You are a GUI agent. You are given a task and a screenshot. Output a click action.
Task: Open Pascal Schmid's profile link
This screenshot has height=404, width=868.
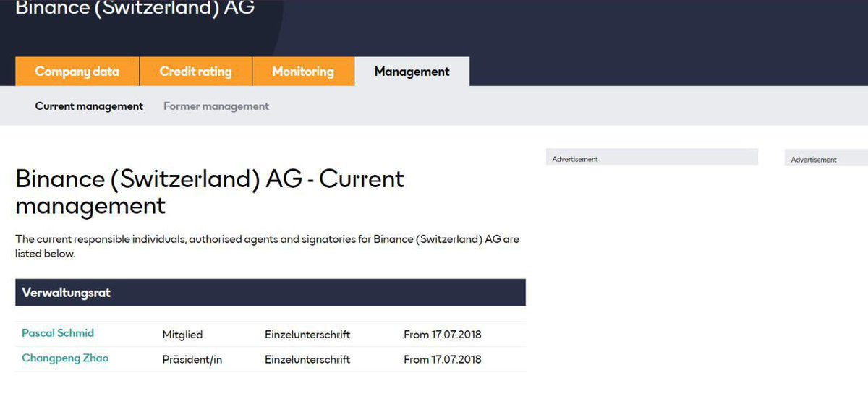58,333
